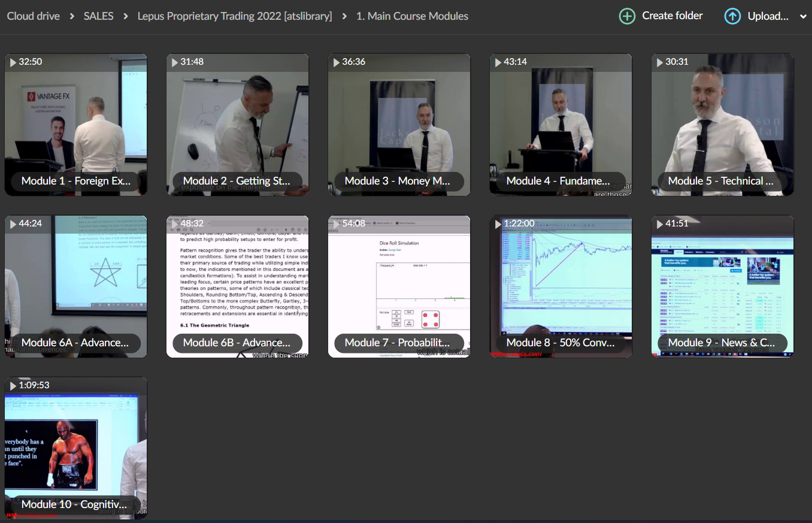
Task: Open the SALES folder from the breadcrumb
Action: [98, 16]
